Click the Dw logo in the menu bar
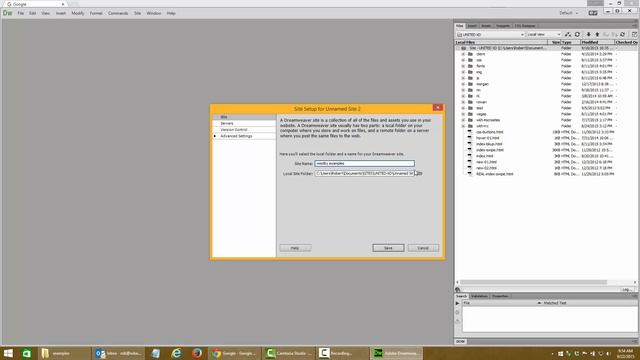Image resolution: width=640 pixels, height=360 pixels. tap(7, 13)
